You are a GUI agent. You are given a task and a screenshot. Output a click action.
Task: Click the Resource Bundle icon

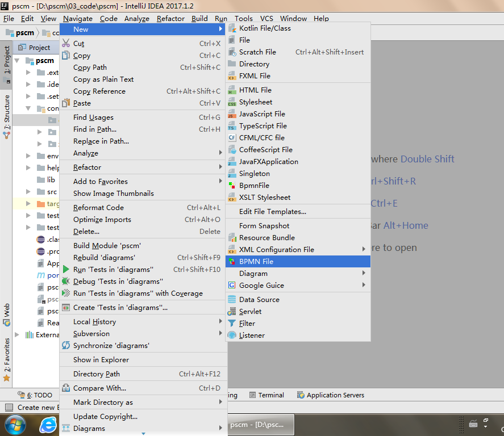pos(232,237)
